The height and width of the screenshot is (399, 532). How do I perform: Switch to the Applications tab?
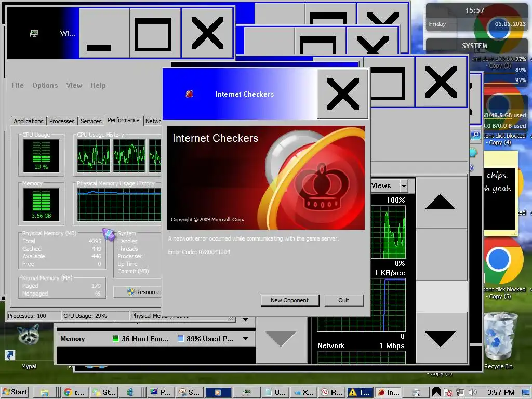click(29, 121)
